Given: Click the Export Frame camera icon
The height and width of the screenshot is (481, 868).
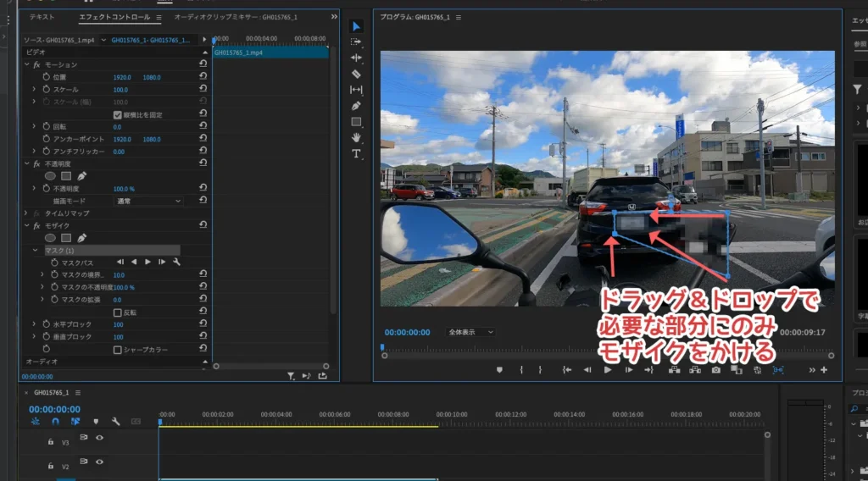Looking at the screenshot, I should tap(716, 370).
